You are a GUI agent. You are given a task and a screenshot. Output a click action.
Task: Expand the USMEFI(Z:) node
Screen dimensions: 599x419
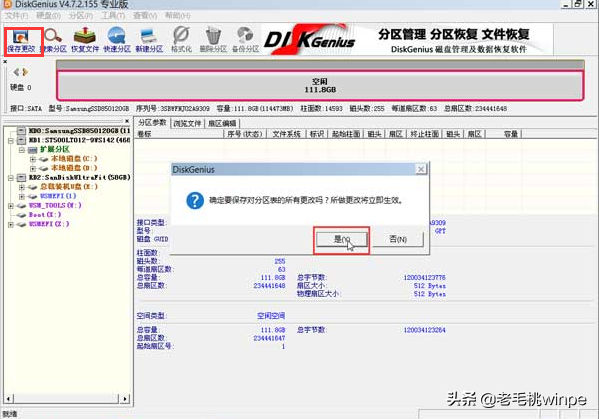(11, 224)
